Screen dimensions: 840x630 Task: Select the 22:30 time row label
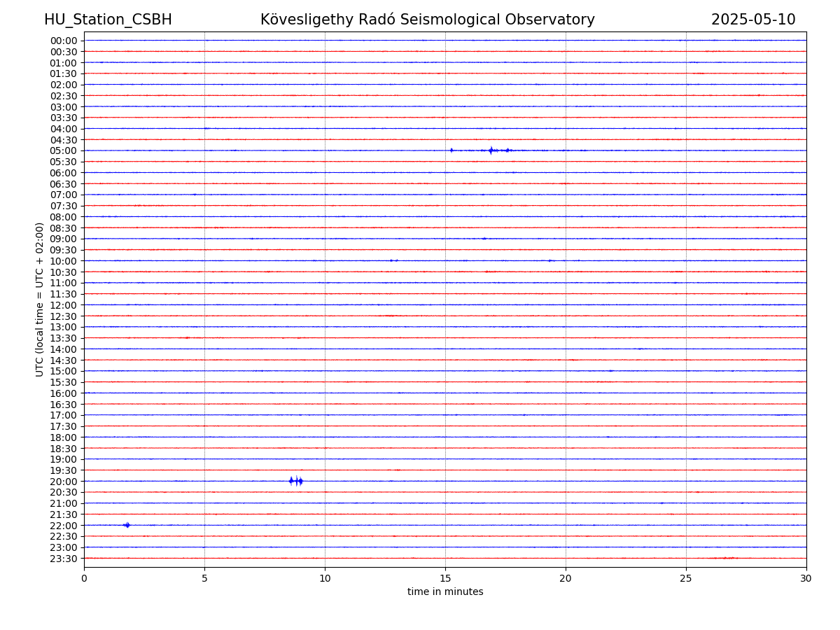click(x=64, y=537)
